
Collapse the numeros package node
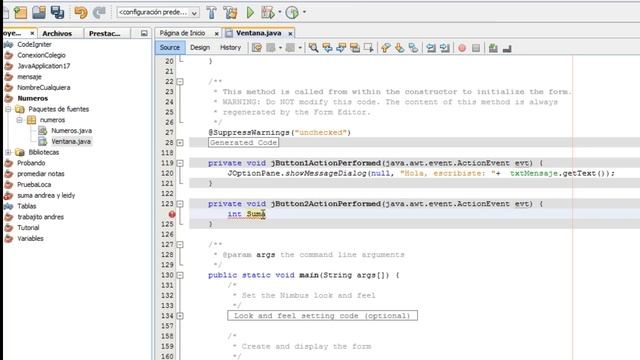click(19, 120)
